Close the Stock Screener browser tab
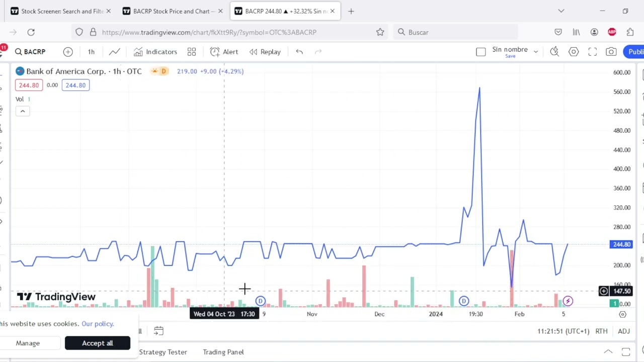This screenshot has width=644, height=362. (x=108, y=11)
